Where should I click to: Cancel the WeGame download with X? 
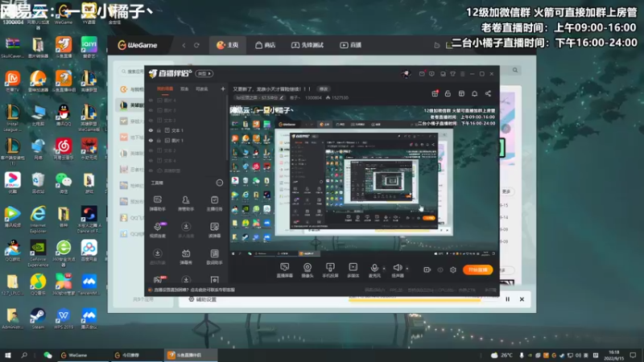pyautogui.click(x=522, y=299)
